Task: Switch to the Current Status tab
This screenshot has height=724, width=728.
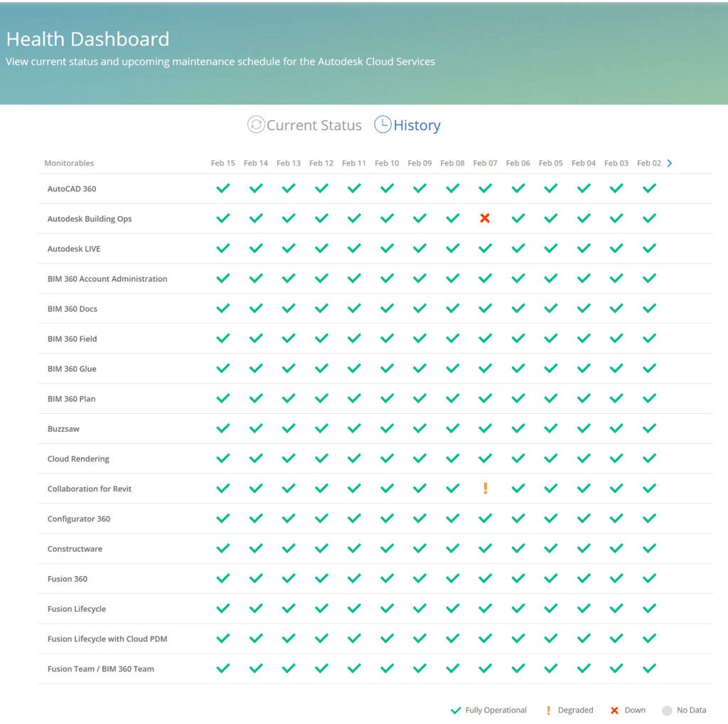Action: tap(314, 125)
